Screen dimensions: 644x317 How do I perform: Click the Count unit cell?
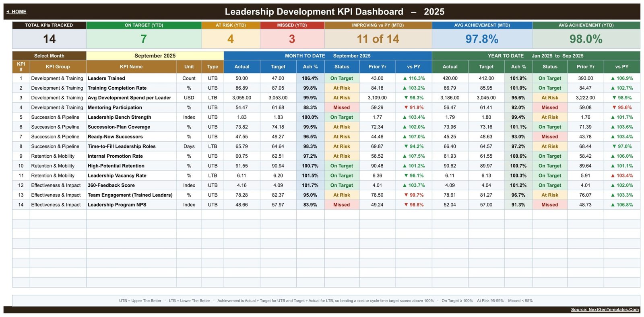(x=189, y=78)
